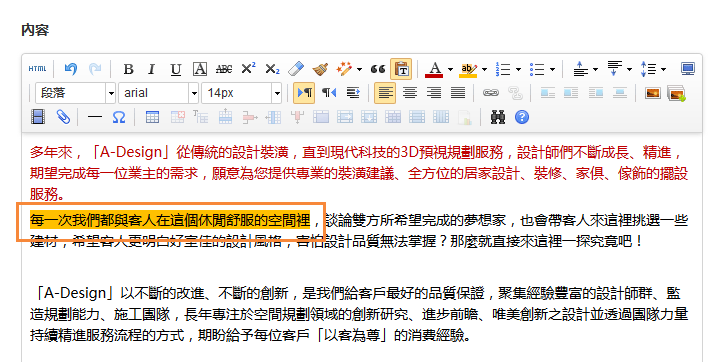
Task: Open the highlight color palette arrow
Action: coord(484,69)
